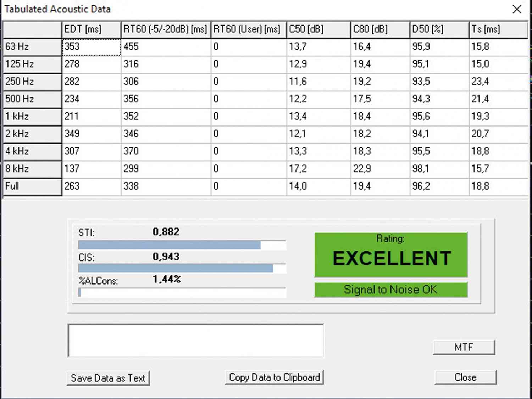Click C50 cell 11,6 in 250 Hz row
This screenshot has height=399, width=532.
(318, 82)
